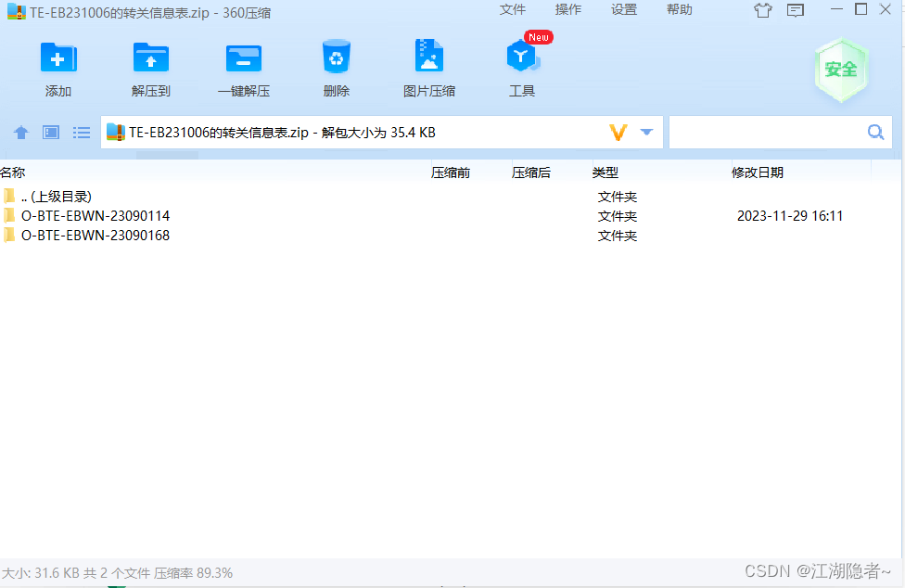Click the feedback message icon in the title bar

click(796, 10)
